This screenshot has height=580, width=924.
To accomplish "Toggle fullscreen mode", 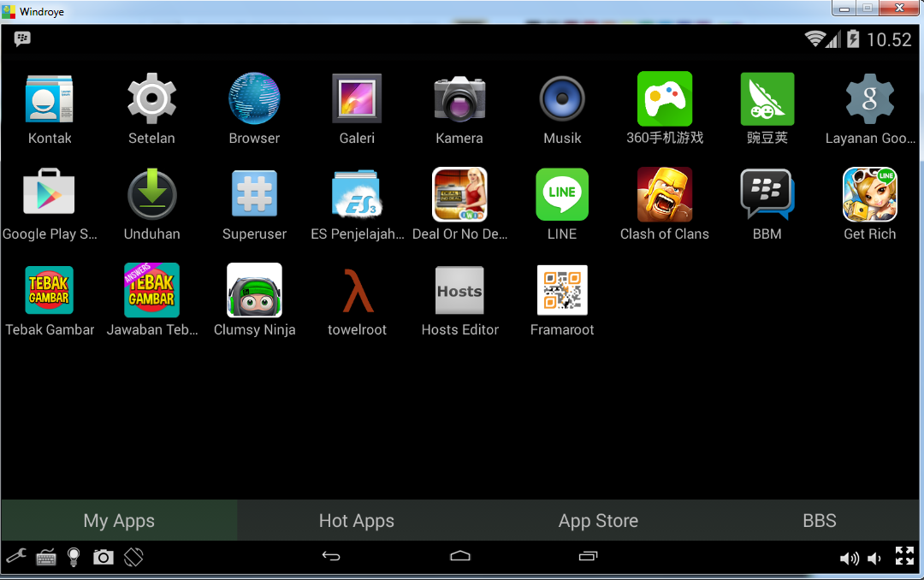I will point(904,556).
